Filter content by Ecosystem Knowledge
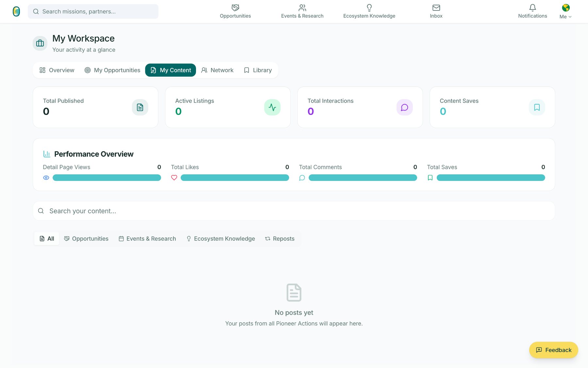This screenshot has width=588, height=368. (x=220, y=239)
